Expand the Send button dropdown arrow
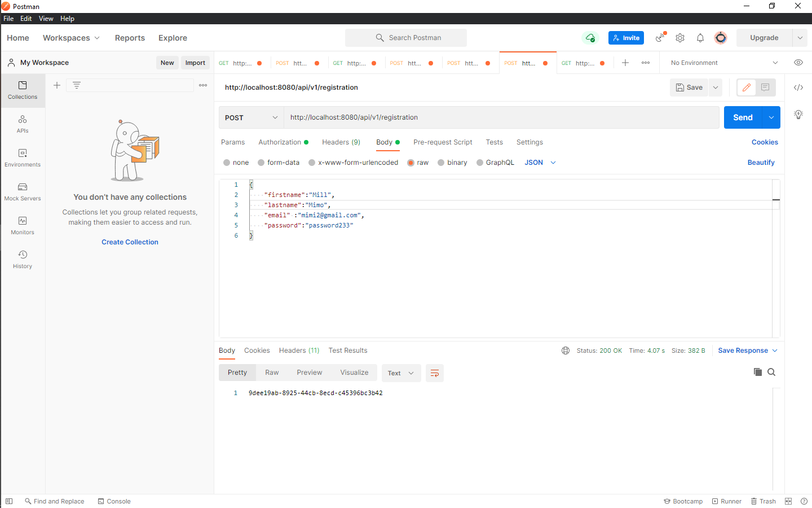Image resolution: width=812 pixels, height=508 pixels. pos(771,117)
